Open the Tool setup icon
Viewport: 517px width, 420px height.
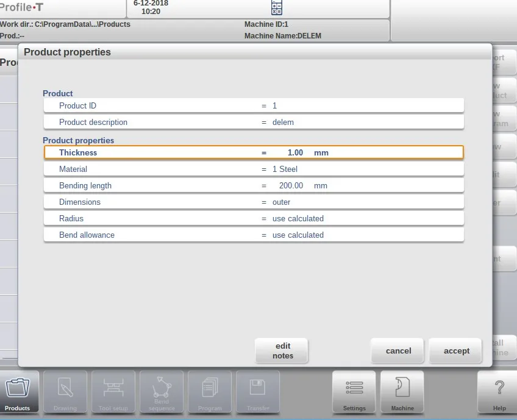(x=113, y=392)
